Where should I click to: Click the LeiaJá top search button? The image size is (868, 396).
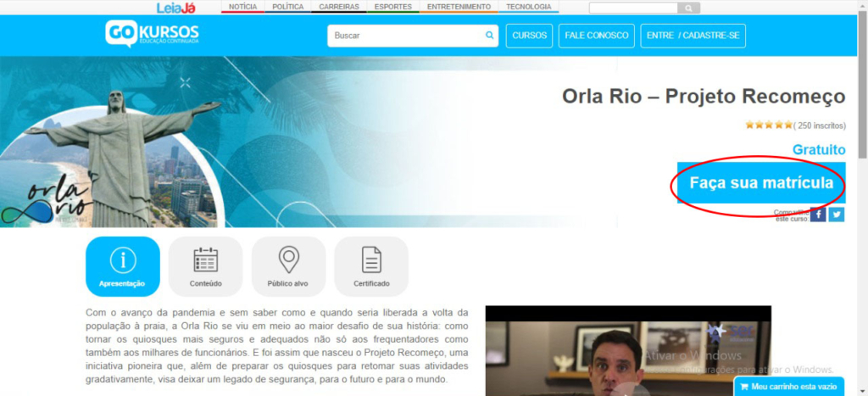pyautogui.click(x=688, y=8)
